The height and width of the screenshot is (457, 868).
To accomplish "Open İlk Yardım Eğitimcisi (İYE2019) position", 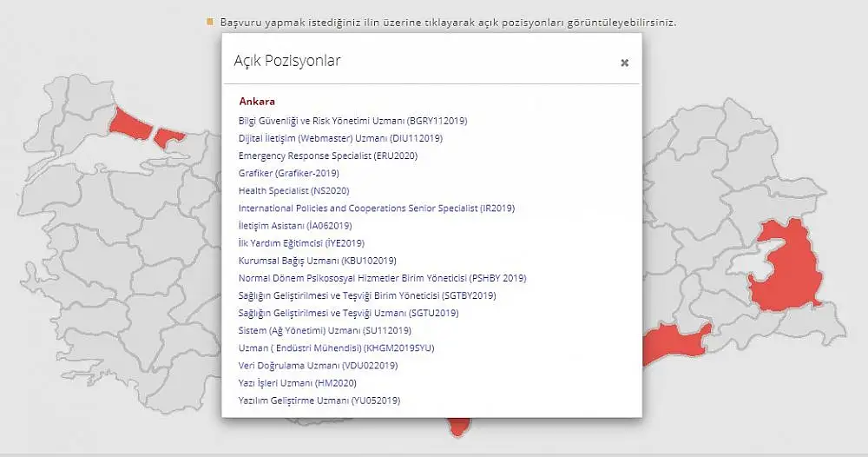I will pyautogui.click(x=301, y=243).
